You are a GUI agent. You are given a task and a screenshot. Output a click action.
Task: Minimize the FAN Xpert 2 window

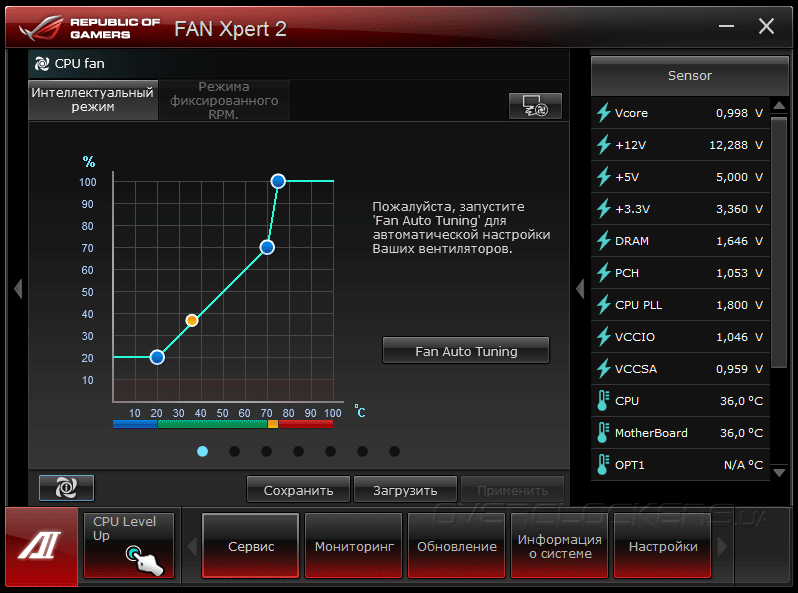726,26
